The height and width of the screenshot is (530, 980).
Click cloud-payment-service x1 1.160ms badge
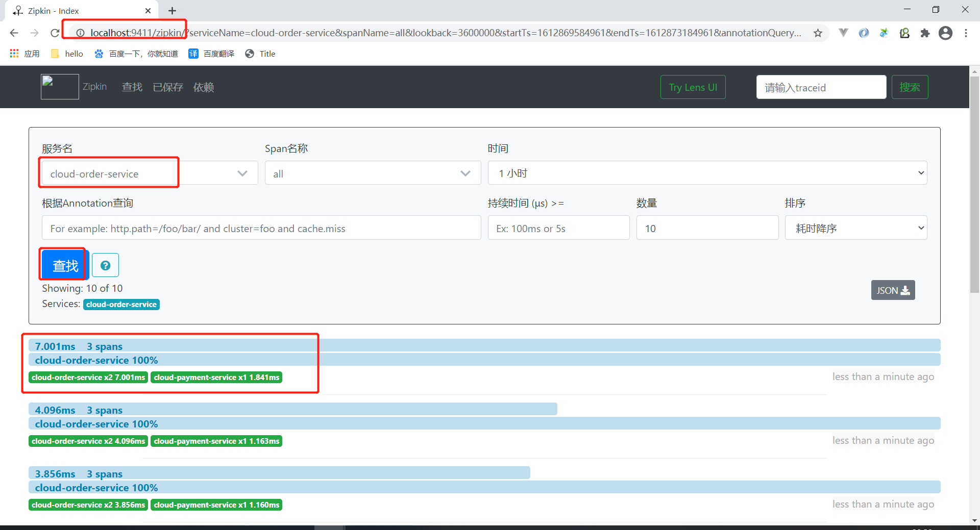click(x=216, y=505)
